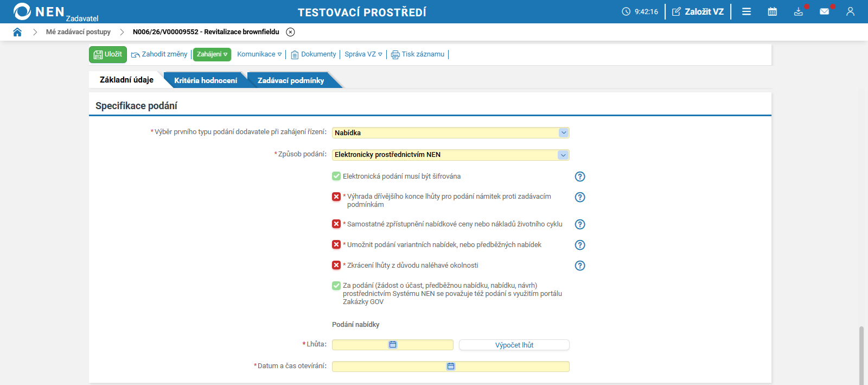Image resolution: width=868 pixels, height=385 pixels.
Task: Open the calendar icon in header
Action: point(773,11)
